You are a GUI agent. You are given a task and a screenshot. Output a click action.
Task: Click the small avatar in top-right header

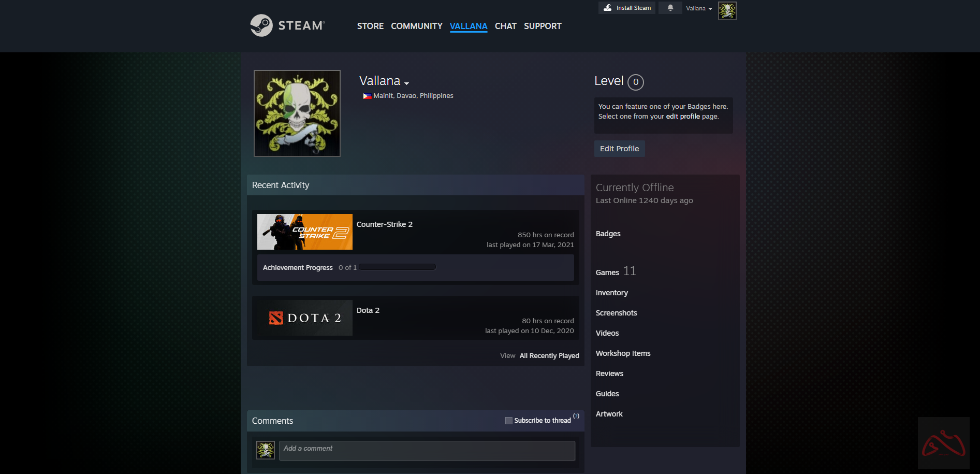727,10
